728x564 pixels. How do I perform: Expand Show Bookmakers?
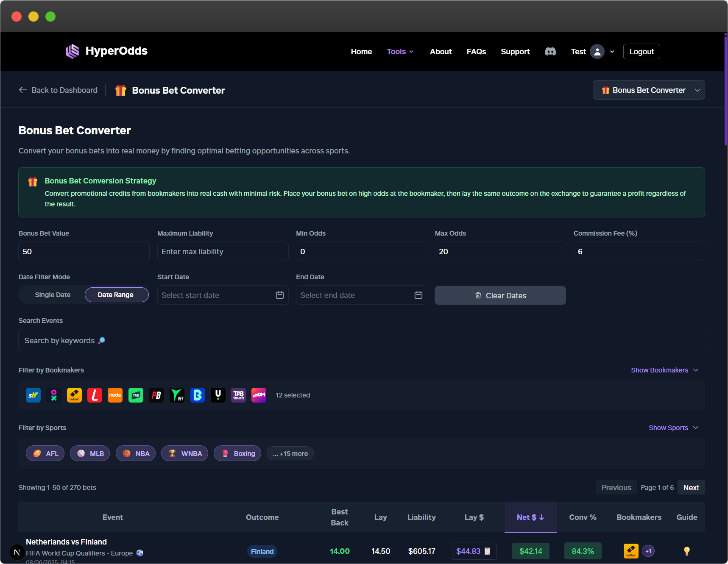(664, 370)
